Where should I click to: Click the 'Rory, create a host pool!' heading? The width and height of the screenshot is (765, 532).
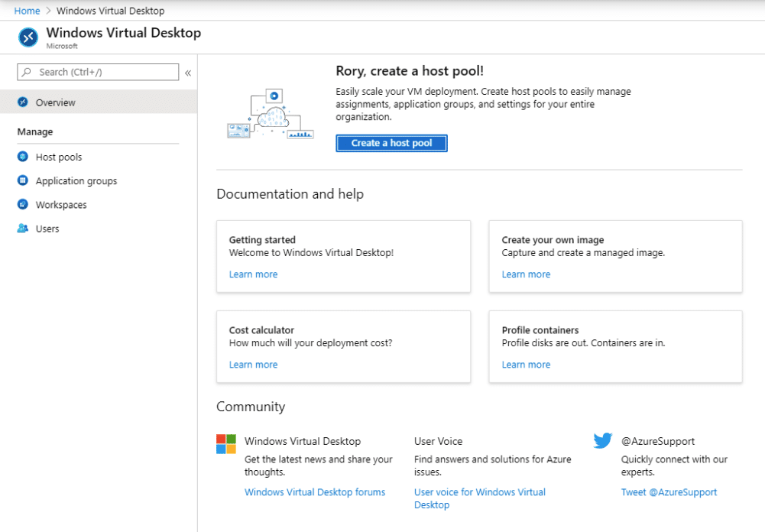[410, 71]
